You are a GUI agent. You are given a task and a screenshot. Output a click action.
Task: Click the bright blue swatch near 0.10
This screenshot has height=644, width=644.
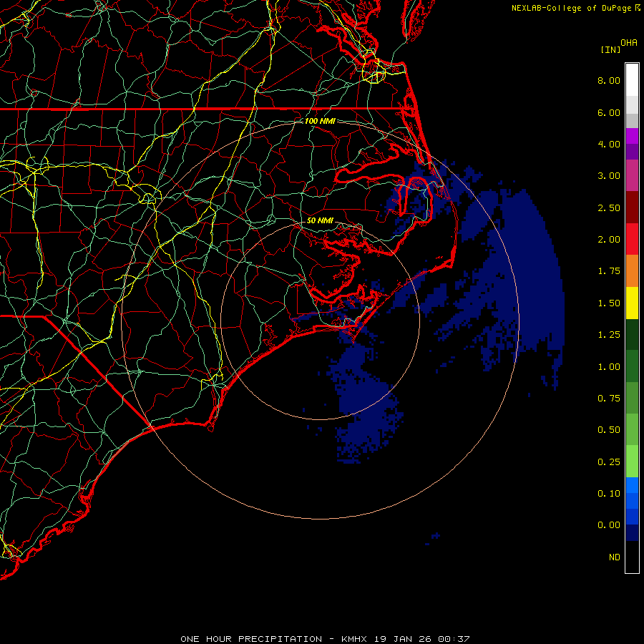click(632, 485)
